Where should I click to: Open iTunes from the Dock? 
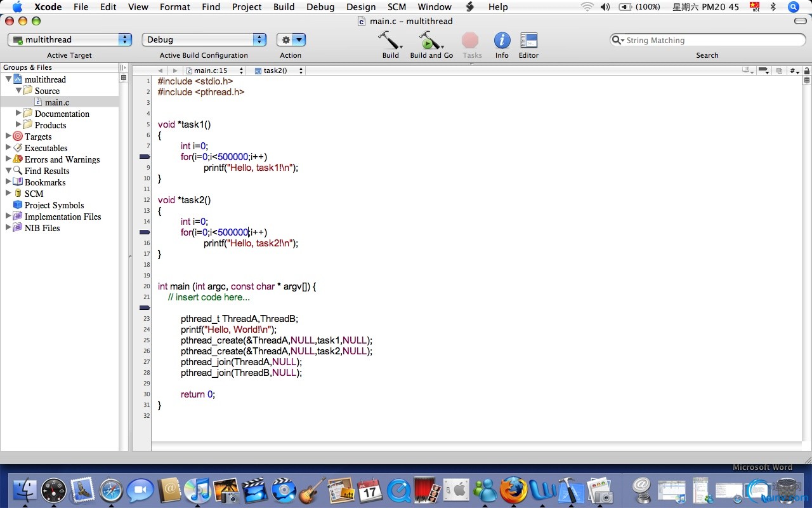pos(197,490)
